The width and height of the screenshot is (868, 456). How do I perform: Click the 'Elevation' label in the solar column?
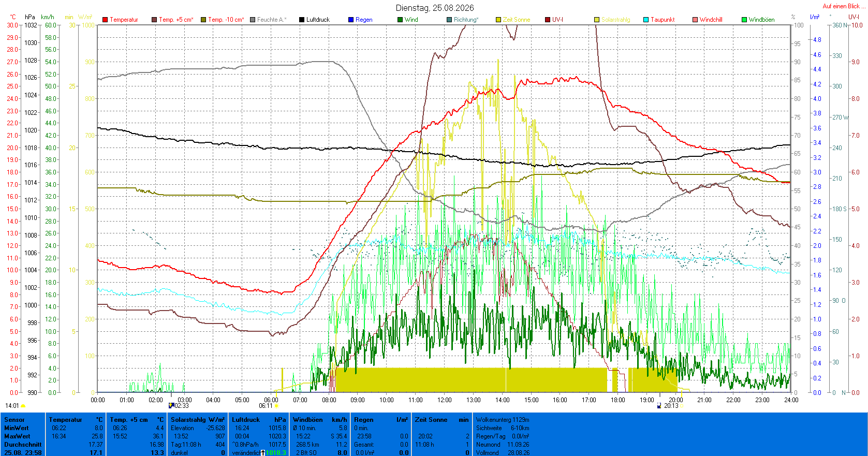182,428
